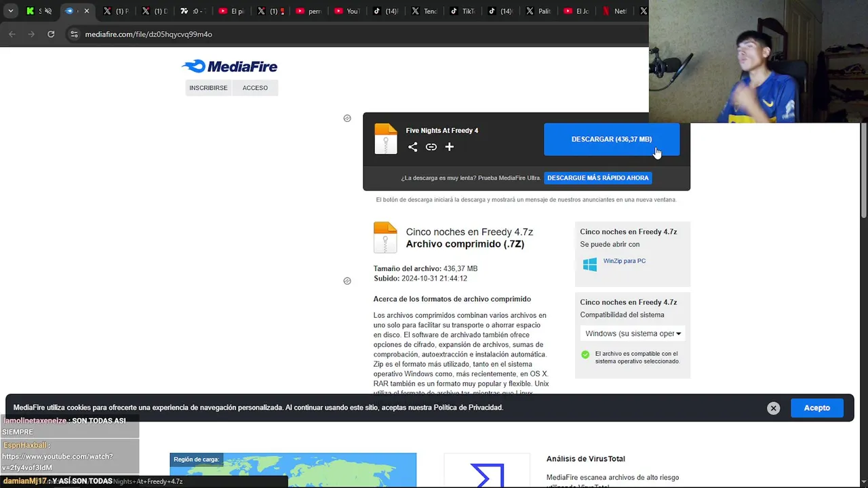
Task: Copy link for Five Nights At Freedy 4
Action: tap(431, 147)
